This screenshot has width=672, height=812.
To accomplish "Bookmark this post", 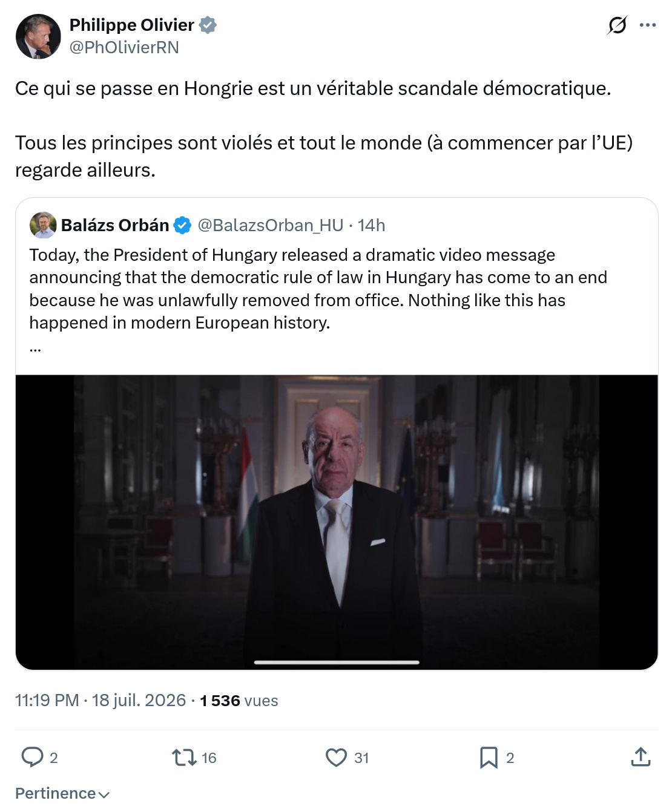I will 489,758.
